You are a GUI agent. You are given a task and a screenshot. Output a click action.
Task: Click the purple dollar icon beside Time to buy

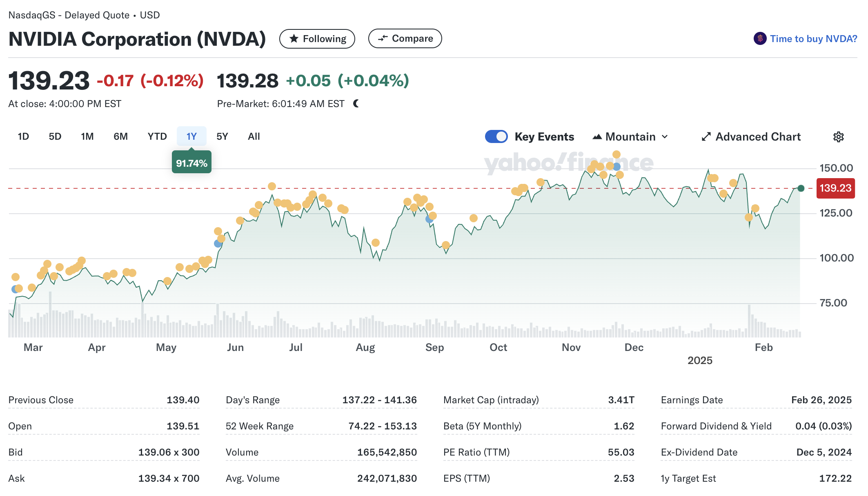(760, 39)
